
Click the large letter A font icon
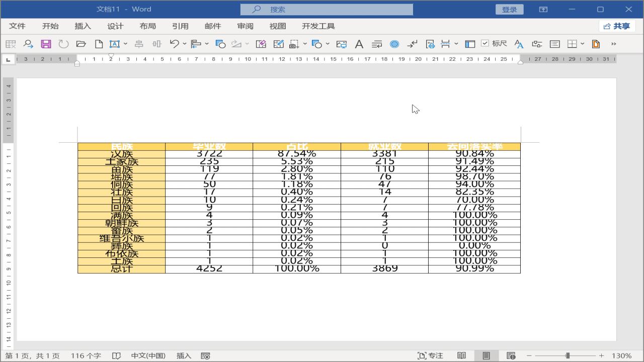point(359,44)
